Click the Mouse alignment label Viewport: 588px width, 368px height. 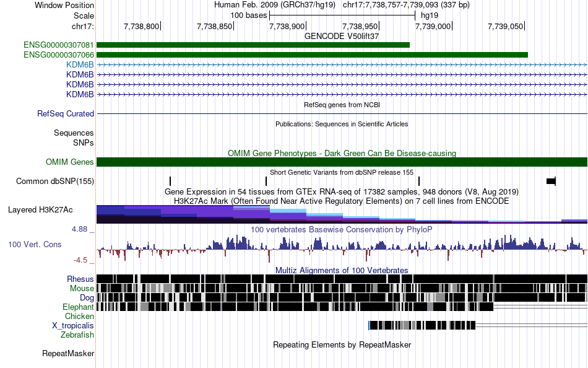point(82,289)
